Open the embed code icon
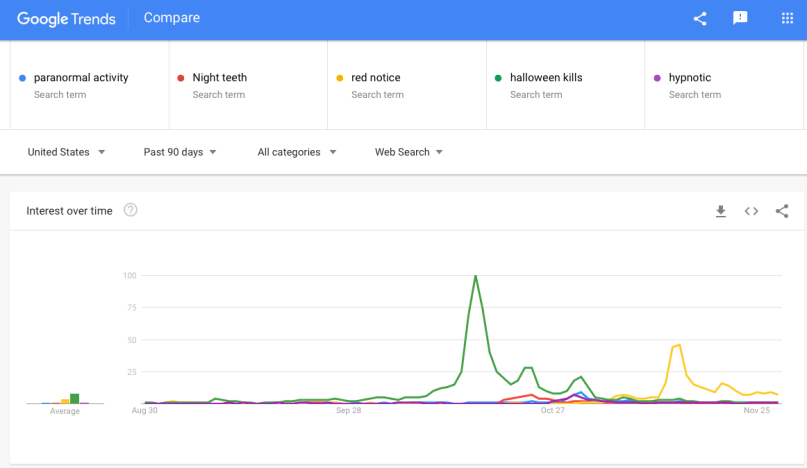Image resolution: width=807 pixels, height=468 pixels. coord(751,211)
